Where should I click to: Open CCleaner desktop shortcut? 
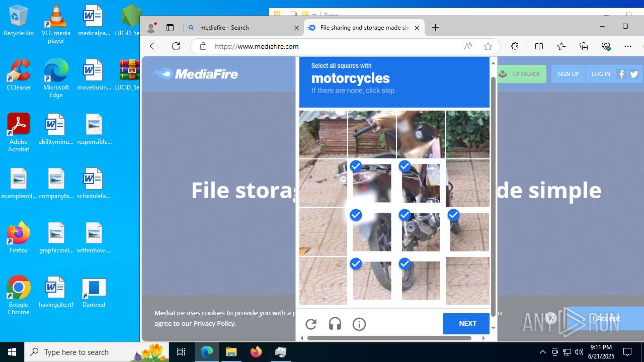[x=19, y=75]
